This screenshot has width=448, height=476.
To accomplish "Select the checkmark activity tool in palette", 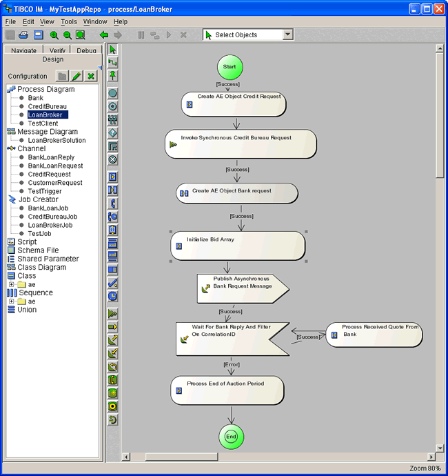I will (x=113, y=283).
